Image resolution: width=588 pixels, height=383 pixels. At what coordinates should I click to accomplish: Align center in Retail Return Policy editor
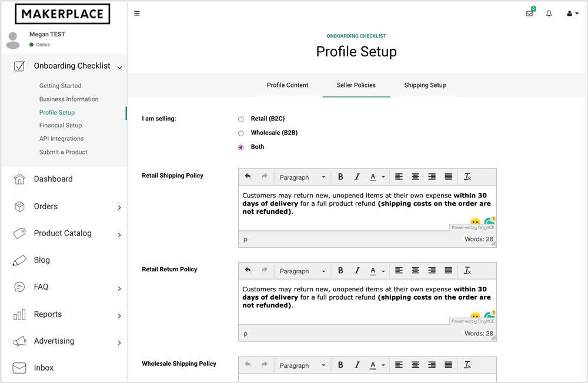click(415, 270)
